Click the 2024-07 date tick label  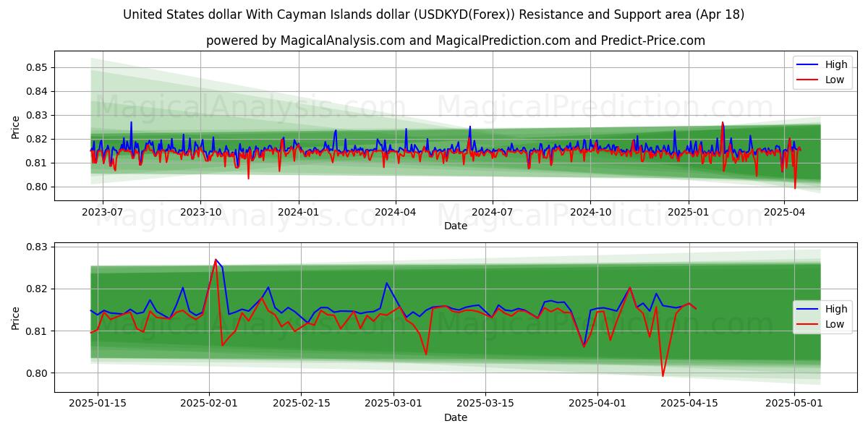pos(493,212)
